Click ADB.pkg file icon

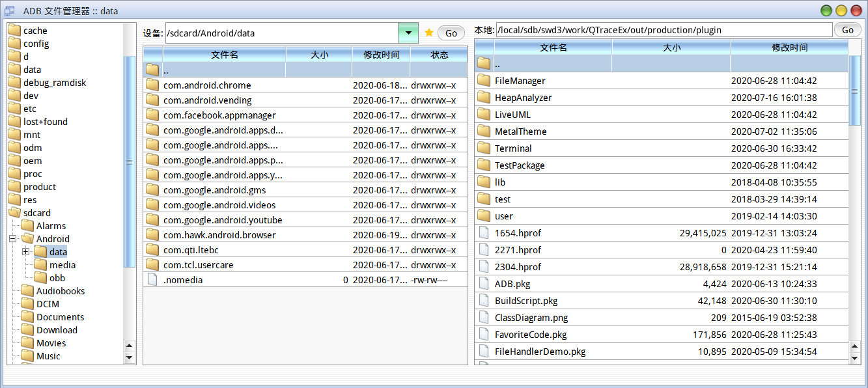point(484,284)
